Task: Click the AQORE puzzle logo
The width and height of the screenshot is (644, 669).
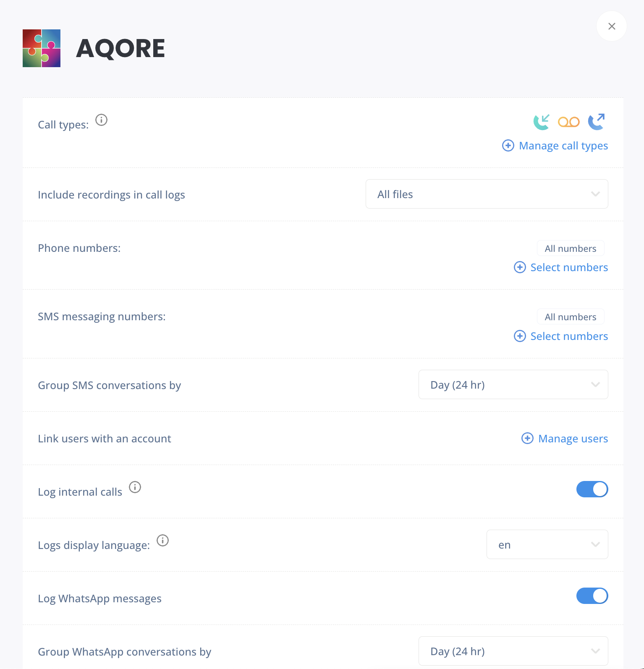Action: (x=42, y=48)
